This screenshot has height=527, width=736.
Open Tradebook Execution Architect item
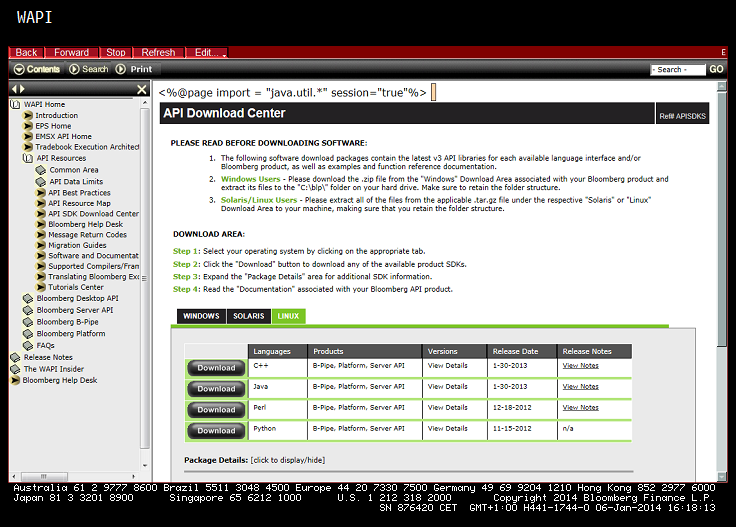(x=87, y=147)
